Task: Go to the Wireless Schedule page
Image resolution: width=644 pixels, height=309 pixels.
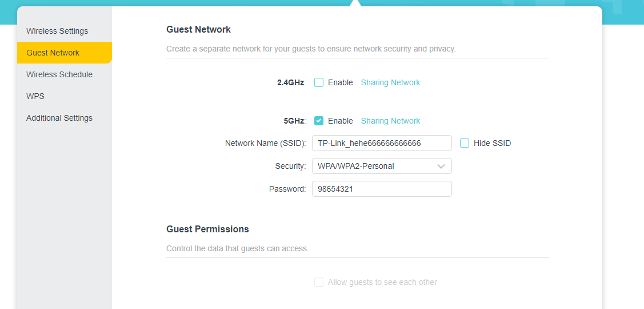Action: (x=59, y=74)
